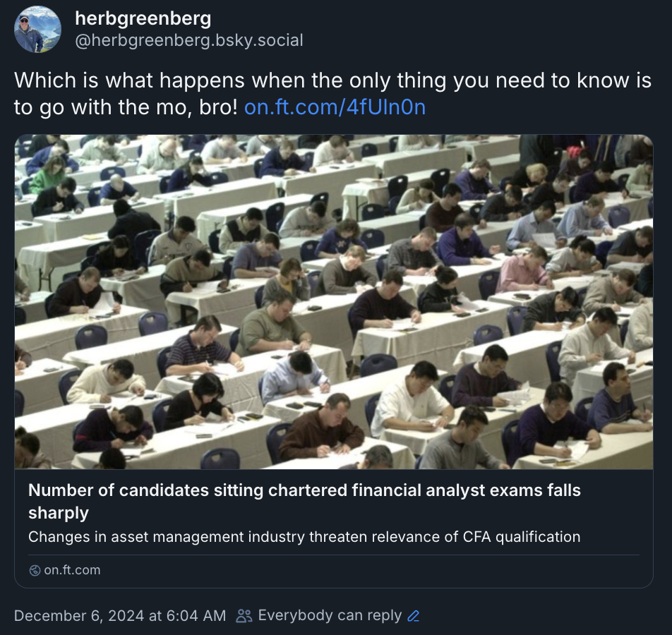Open the handle @herbgreenberg.bsky.social

click(189, 40)
